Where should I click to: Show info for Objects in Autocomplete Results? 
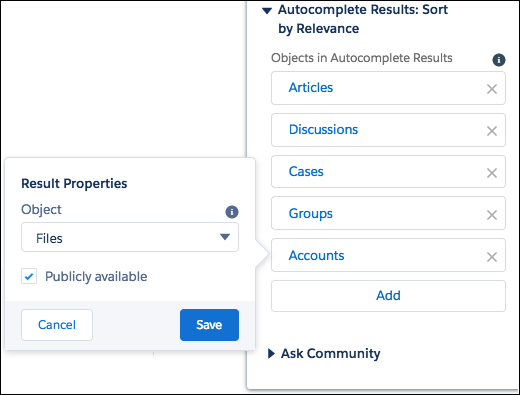[499, 60]
